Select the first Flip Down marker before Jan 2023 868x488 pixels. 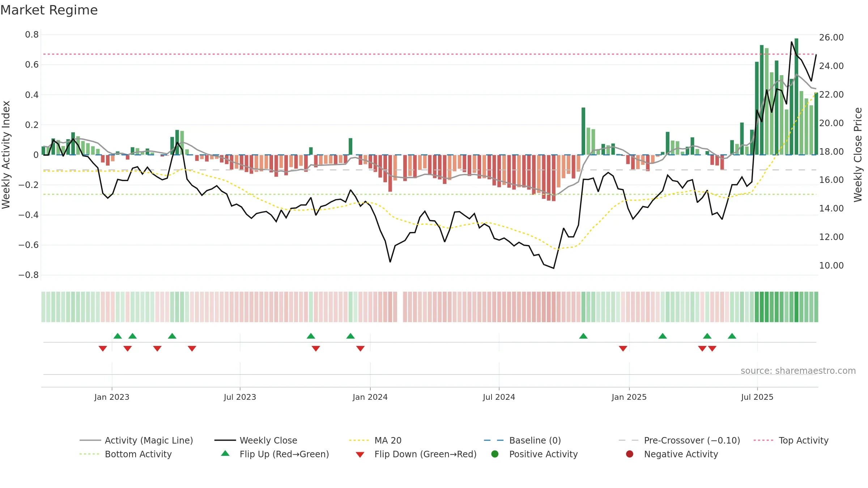point(103,348)
